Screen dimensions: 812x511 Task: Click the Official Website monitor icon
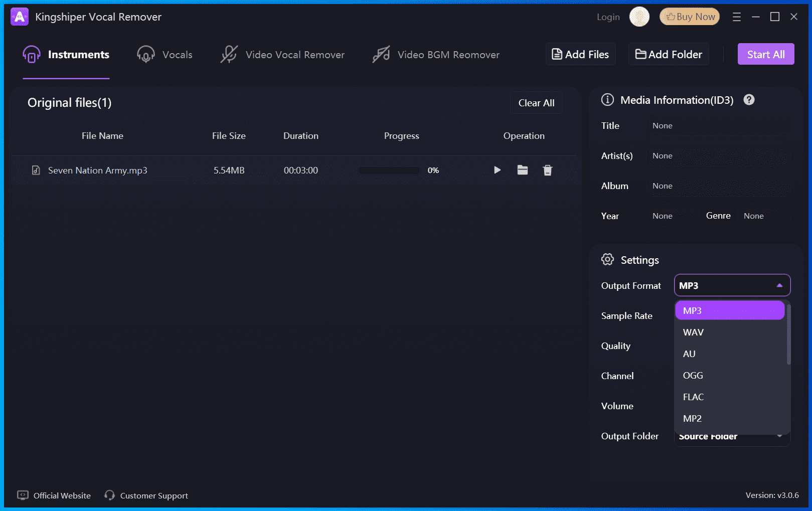[23, 495]
